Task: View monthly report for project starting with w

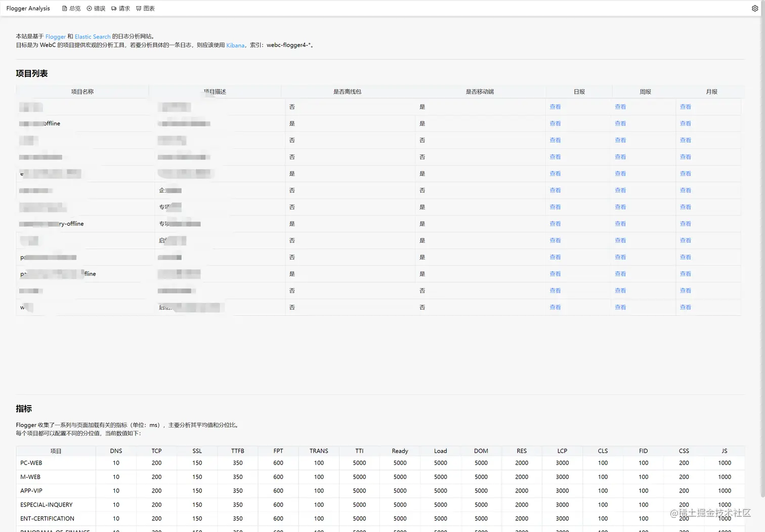Action: [x=686, y=307]
